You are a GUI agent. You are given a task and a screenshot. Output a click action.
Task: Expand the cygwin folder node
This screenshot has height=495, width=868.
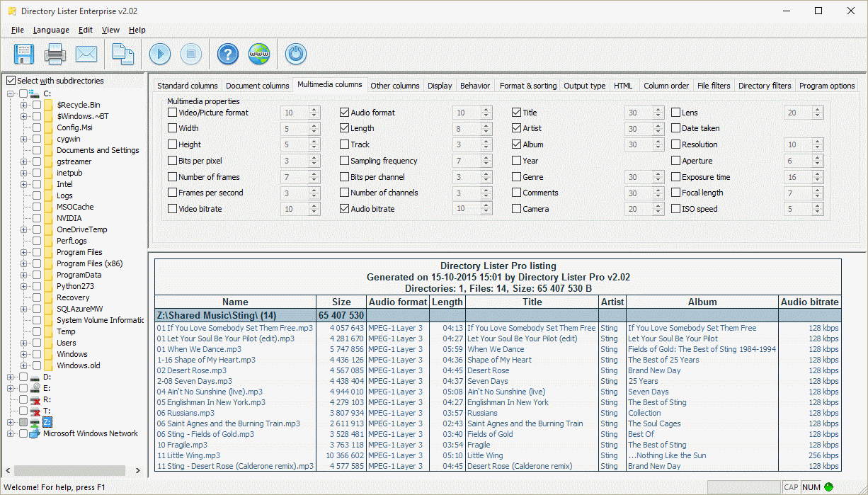click(24, 139)
